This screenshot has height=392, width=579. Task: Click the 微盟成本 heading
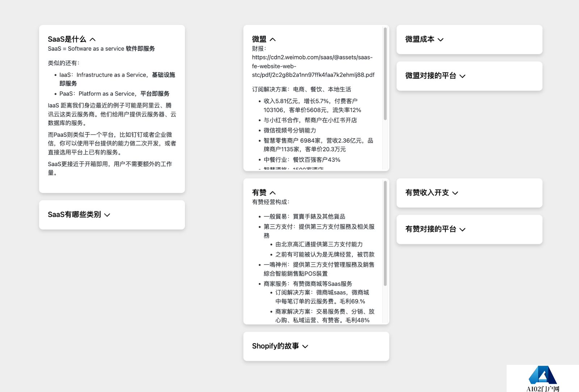point(420,39)
